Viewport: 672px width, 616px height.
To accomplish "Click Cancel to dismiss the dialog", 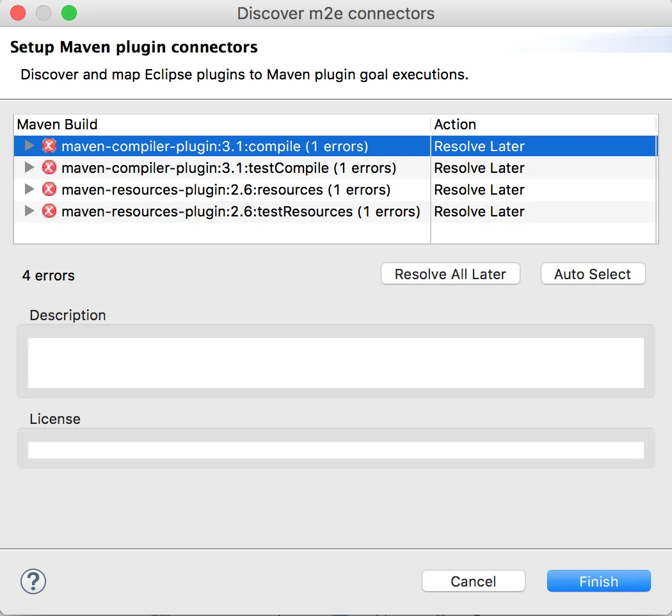I will click(x=473, y=581).
